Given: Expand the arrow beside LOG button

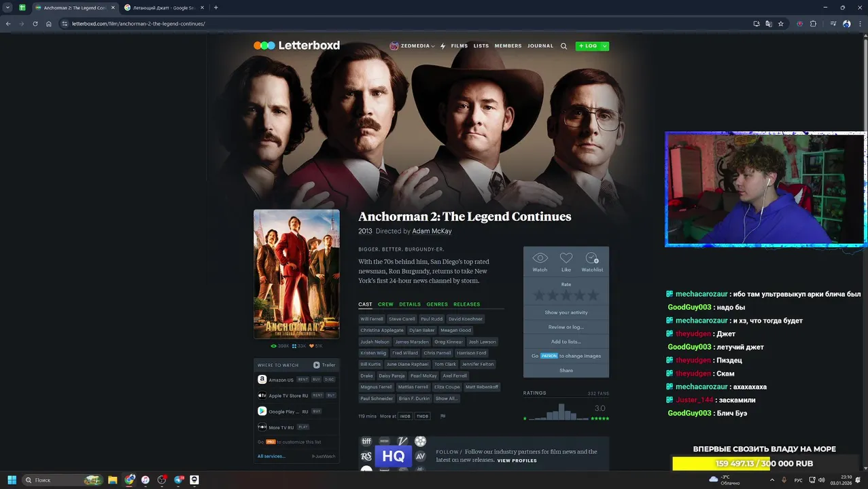Looking at the screenshot, I should tap(605, 46).
